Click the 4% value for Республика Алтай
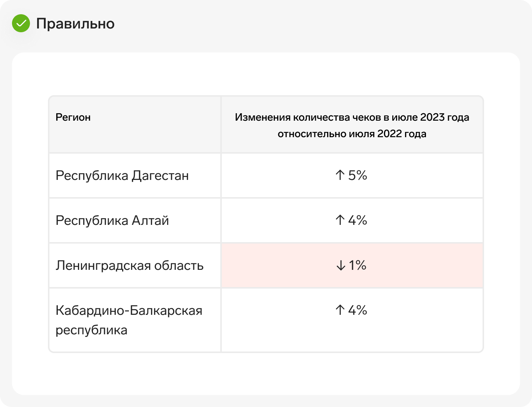The height and width of the screenshot is (407, 532). [357, 220]
